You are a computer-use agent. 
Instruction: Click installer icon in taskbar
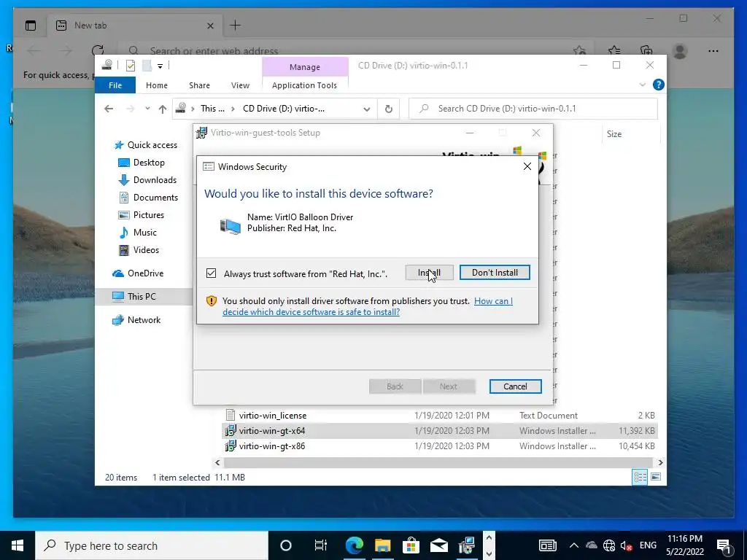[468, 545]
